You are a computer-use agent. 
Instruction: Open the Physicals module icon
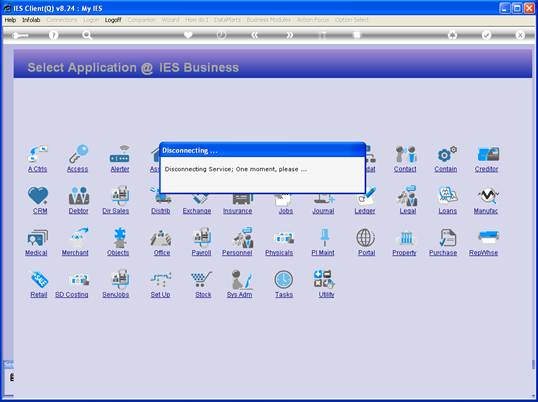click(284, 238)
